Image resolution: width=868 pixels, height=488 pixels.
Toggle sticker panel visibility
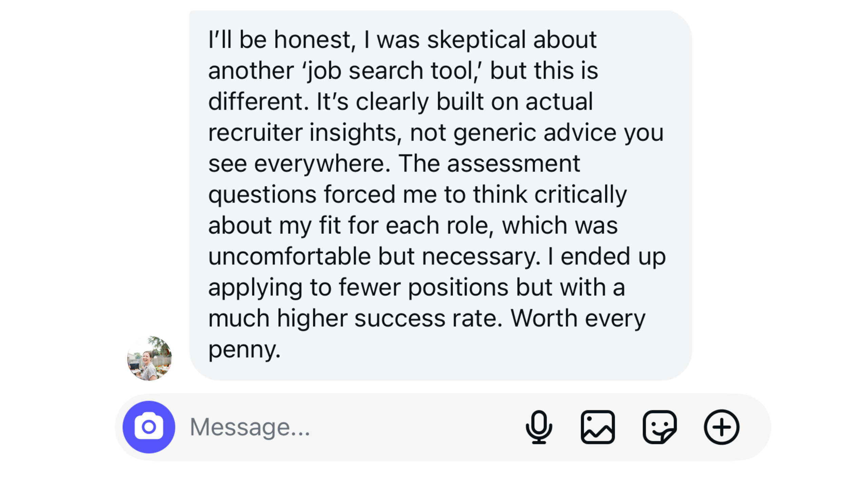click(659, 426)
